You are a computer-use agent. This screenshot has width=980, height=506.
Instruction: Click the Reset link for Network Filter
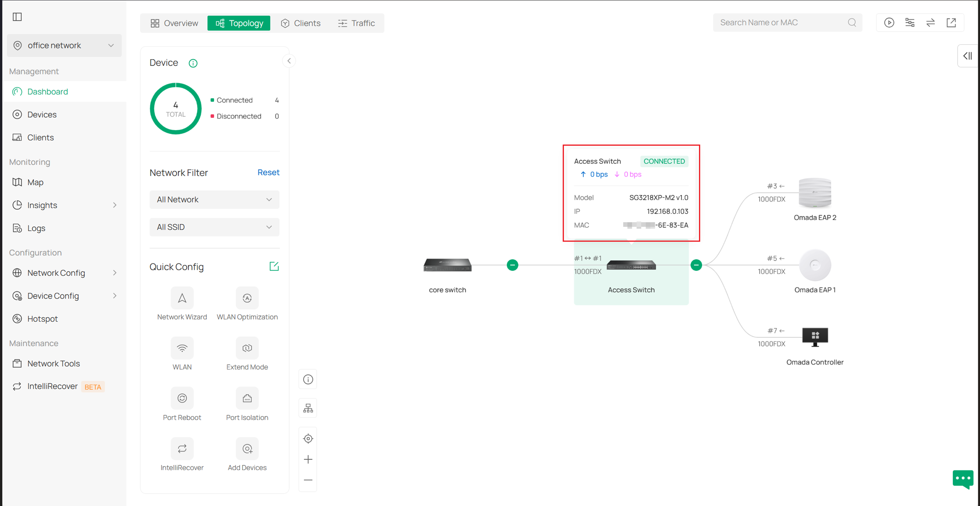click(x=268, y=172)
